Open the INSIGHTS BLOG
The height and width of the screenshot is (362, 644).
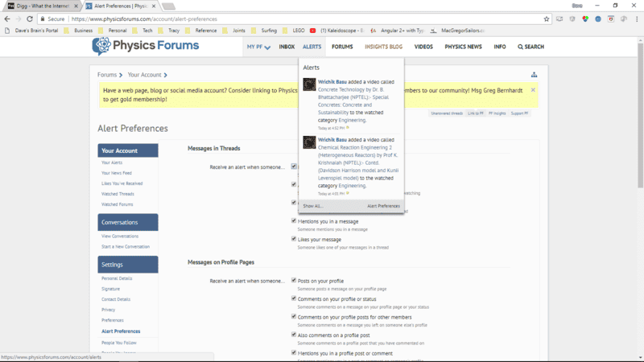click(384, 47)
